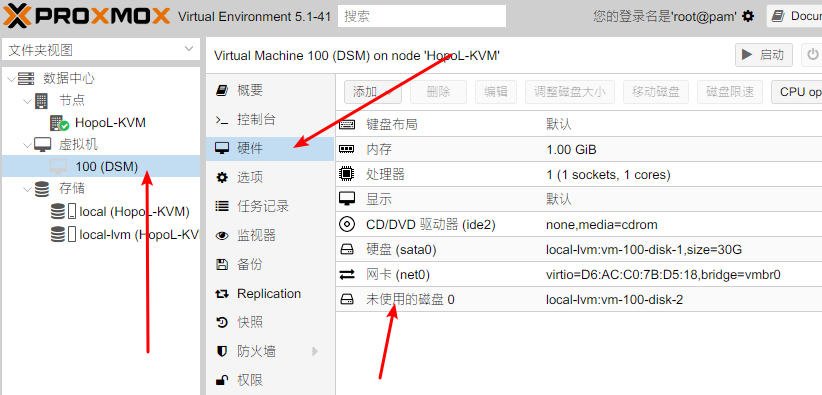Click the storage database icon next to 存储

(x=42, y=189)
